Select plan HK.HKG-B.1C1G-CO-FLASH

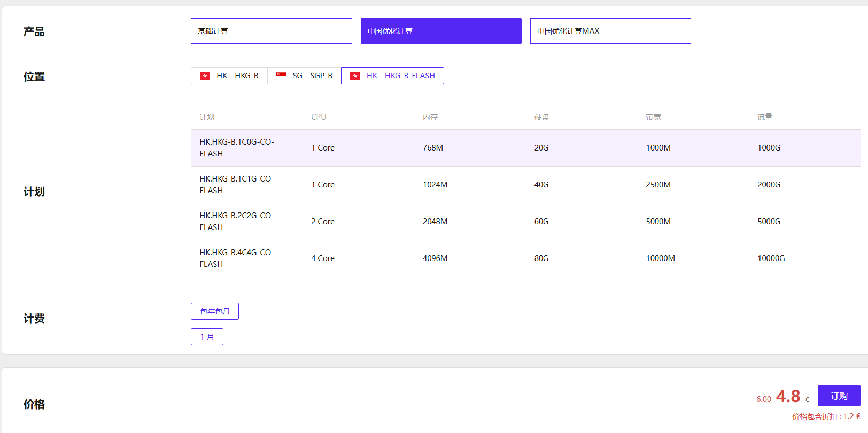[525, 185]
